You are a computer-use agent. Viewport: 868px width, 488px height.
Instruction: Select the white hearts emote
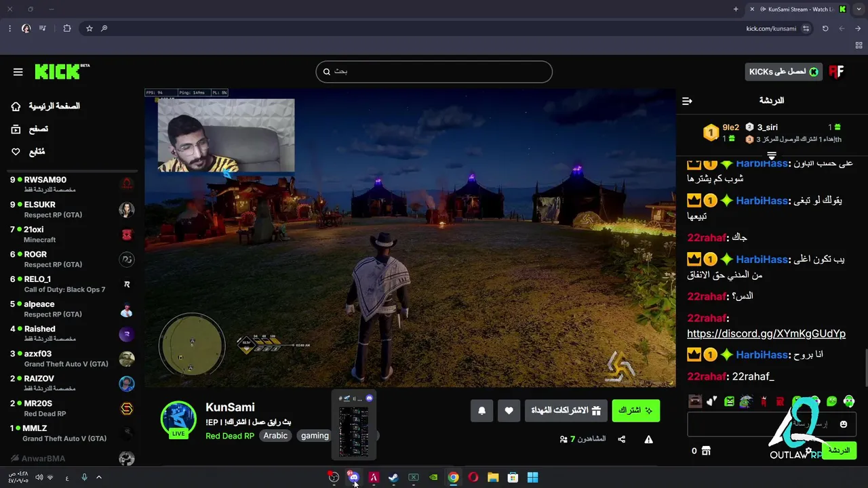711,401
